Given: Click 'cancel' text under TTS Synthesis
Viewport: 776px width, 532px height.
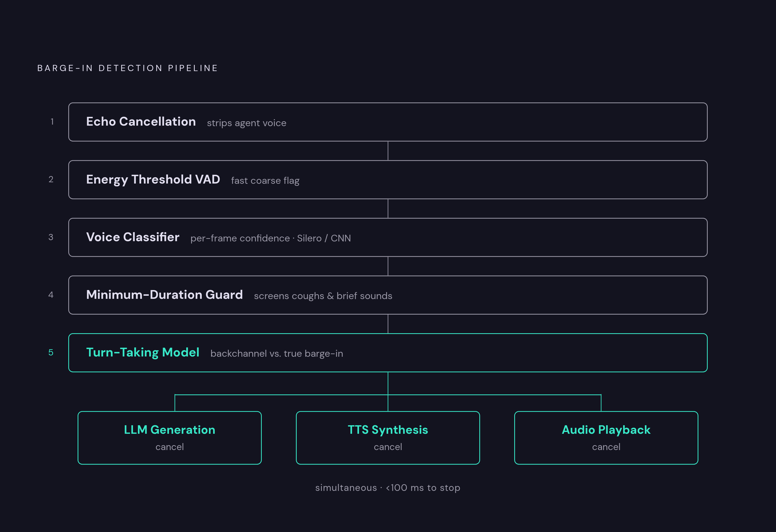Looking at the screenshot, I should point(388,447).
